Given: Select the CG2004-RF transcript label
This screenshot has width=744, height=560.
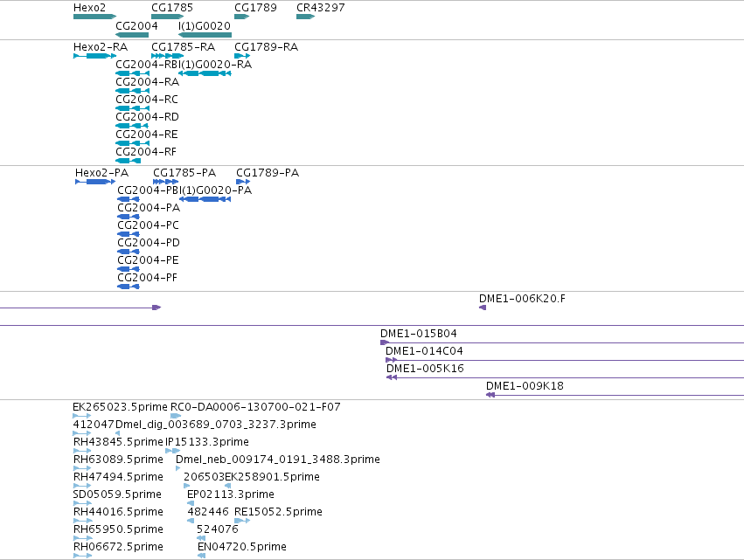Looking at the screenshot, I should coord(146,152).
